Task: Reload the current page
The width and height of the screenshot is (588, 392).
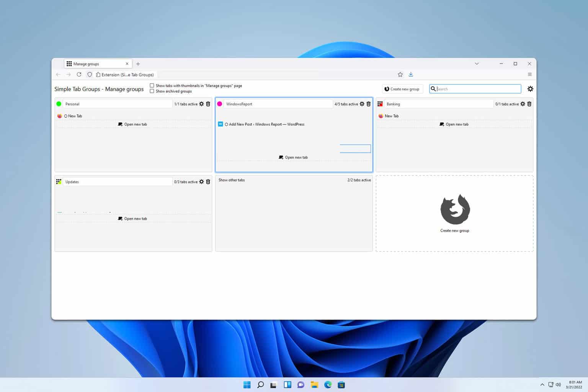Action: pyautogui.click(x=79, y=74)
